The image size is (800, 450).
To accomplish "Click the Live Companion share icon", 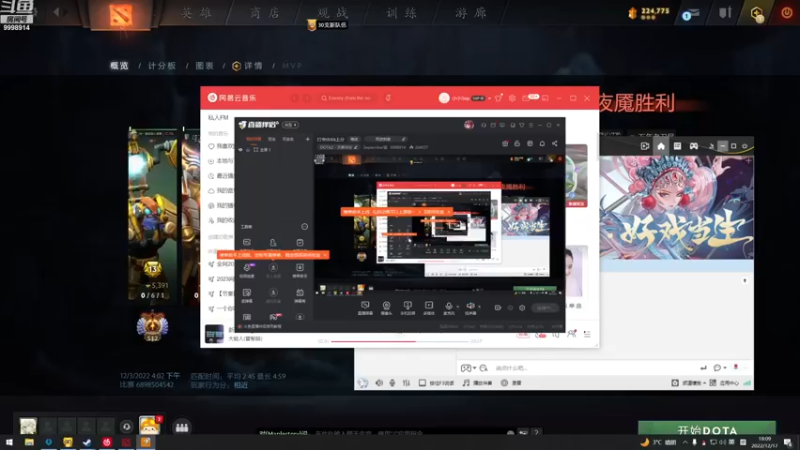I will [555, 144].
